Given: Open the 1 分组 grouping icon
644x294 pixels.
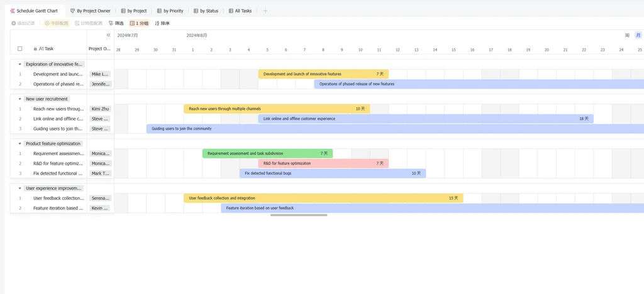Looking at the screenshot, I should (x=132, y=23).
